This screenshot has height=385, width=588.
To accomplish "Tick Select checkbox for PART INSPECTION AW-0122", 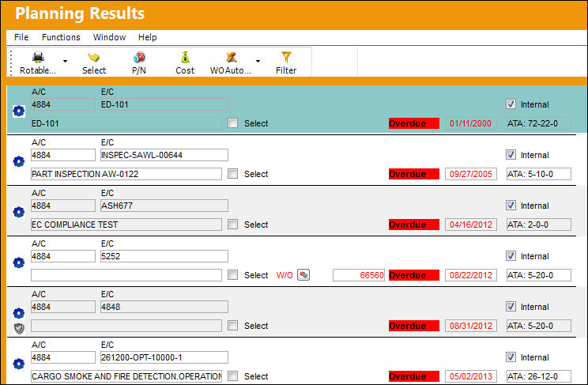I will coord(233,174).
